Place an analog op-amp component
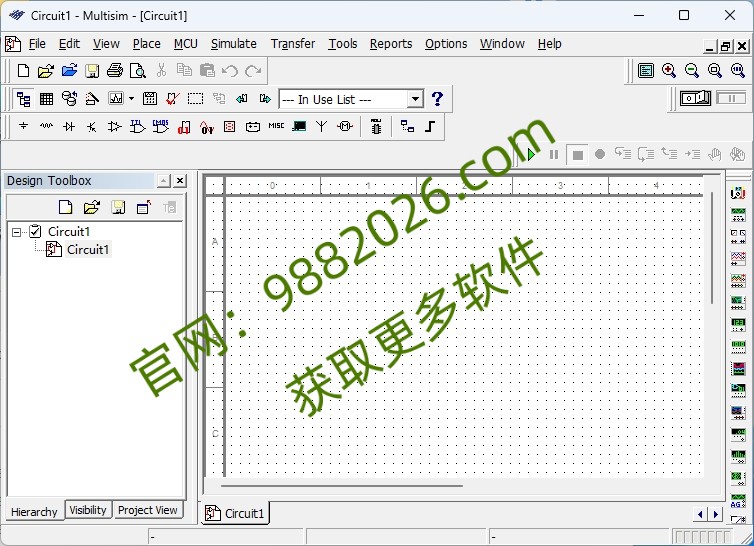 pyautogui.click(x=114, y=127)
